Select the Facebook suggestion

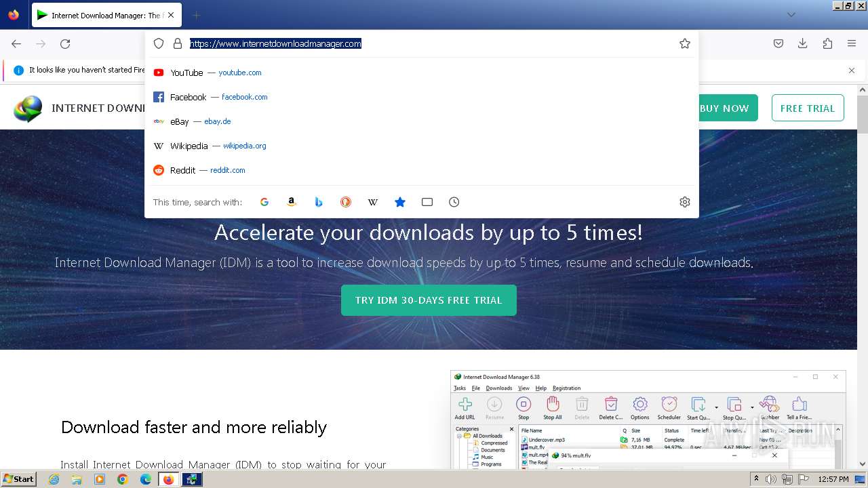[422, 97]
